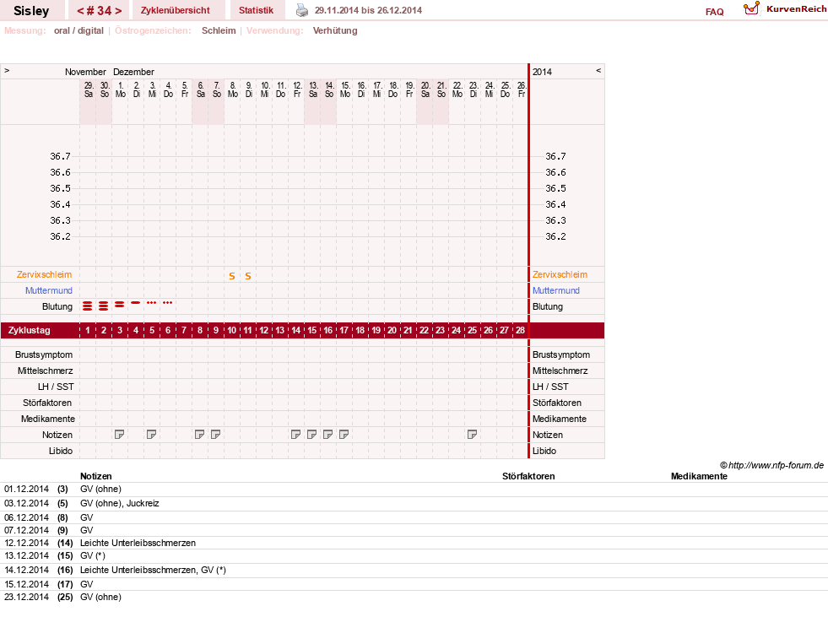The width and height of the screenshot is (828, 644).
Task: Open the Zyklenübersicht tab
Action: click(x=176, y=10)
